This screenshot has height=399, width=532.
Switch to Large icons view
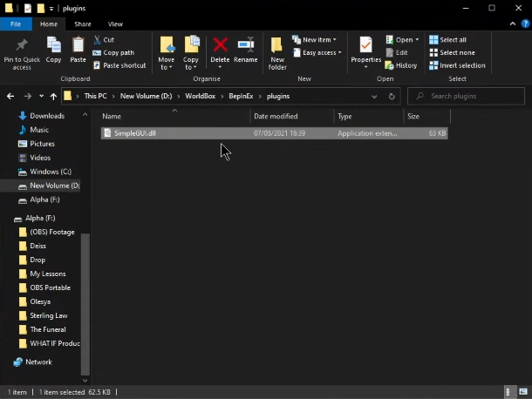523,392
